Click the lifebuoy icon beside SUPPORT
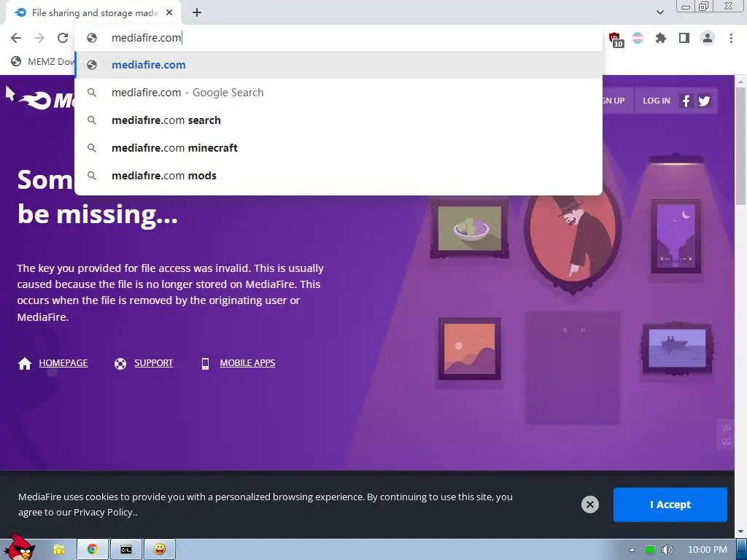This screenshot has width=747, height=560. 120,364
